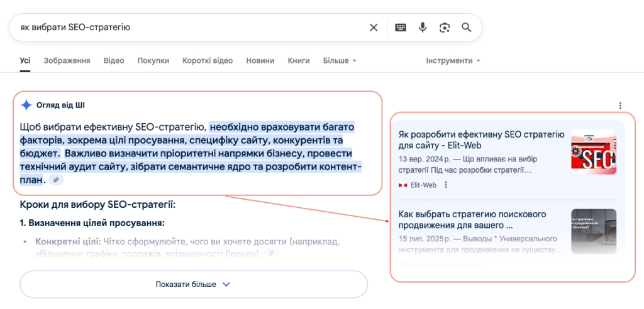Expand the Більше dropdown

(340, 61)
